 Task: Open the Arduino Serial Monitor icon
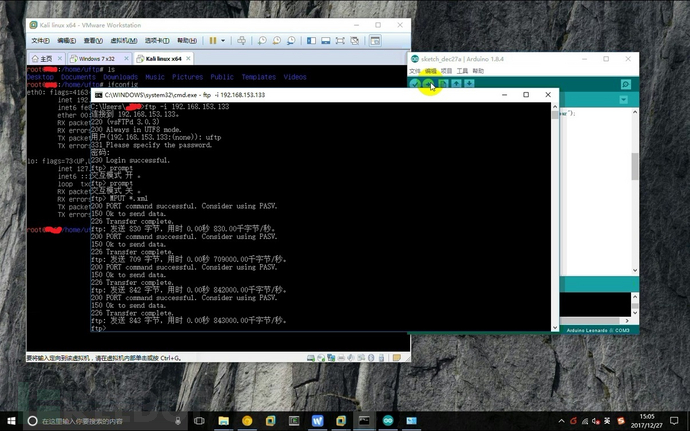point(626,84)
